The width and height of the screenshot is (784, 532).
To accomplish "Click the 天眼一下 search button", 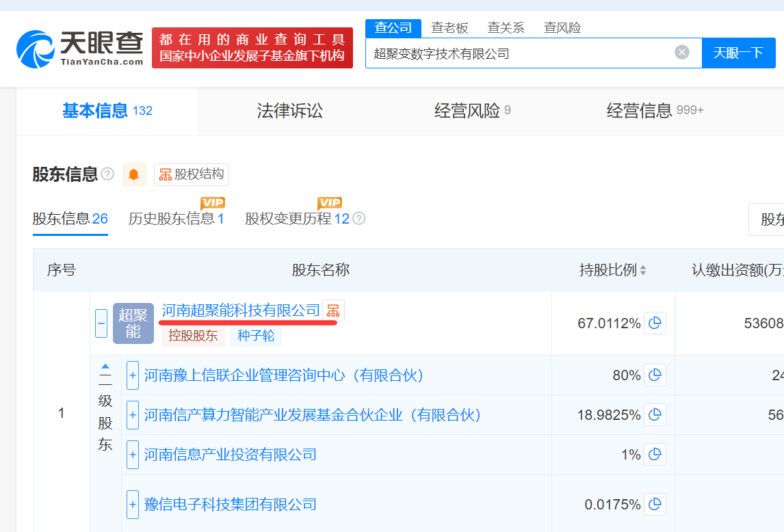I will click(738, 53).
